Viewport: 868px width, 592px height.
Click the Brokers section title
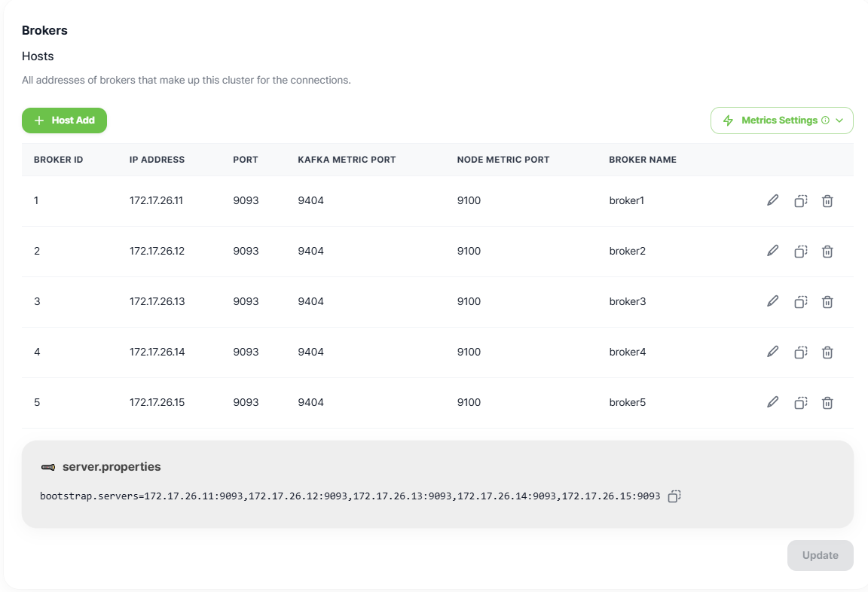pyautogui.click(x=44, y=30)
